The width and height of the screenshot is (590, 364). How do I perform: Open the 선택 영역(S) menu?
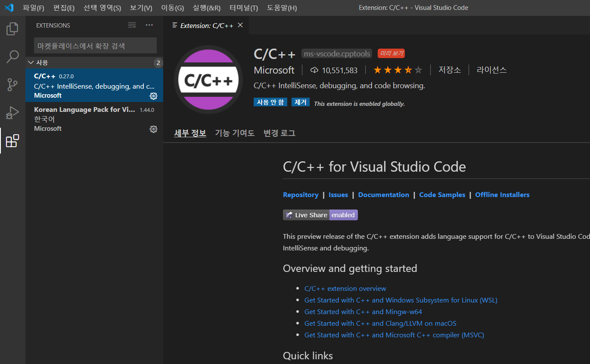[102, 8]
